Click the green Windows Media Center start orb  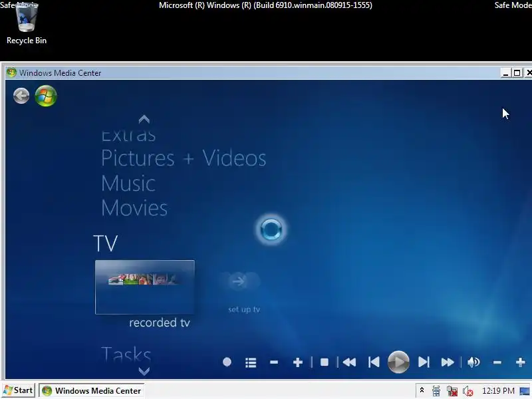[x=46, y=96]
